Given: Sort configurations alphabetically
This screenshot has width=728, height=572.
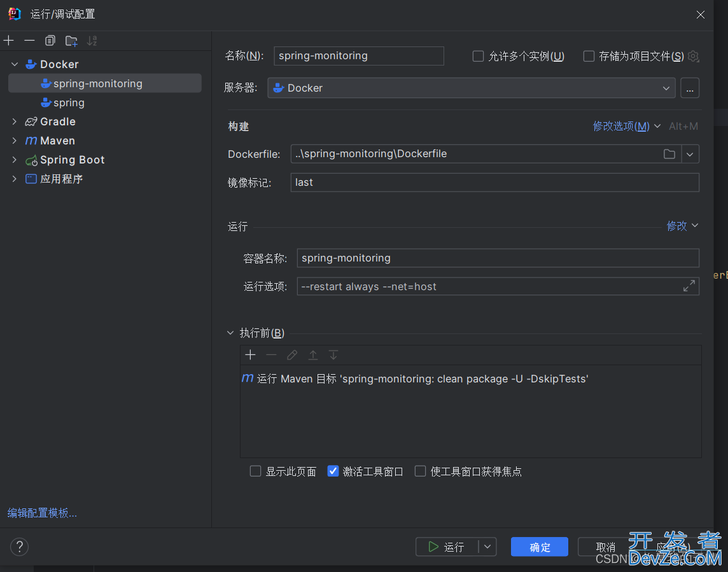Looking at the screenshot, I should click(92, 41).
